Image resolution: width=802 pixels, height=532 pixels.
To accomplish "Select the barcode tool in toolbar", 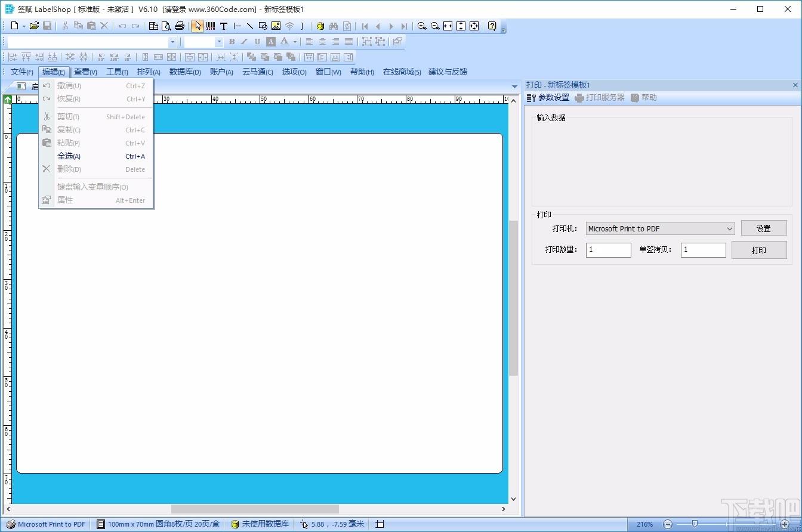I will 211,26.
